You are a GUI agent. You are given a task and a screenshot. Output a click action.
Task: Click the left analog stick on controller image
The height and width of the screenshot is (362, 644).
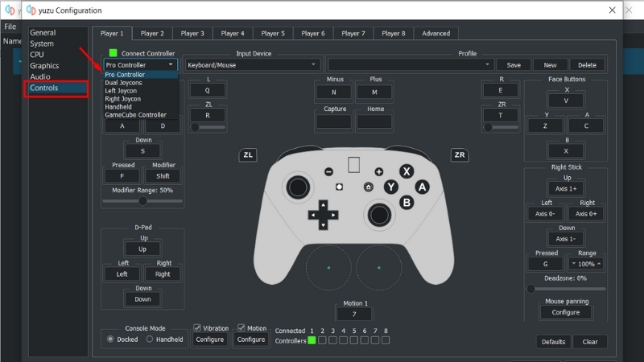pos(298,187)
